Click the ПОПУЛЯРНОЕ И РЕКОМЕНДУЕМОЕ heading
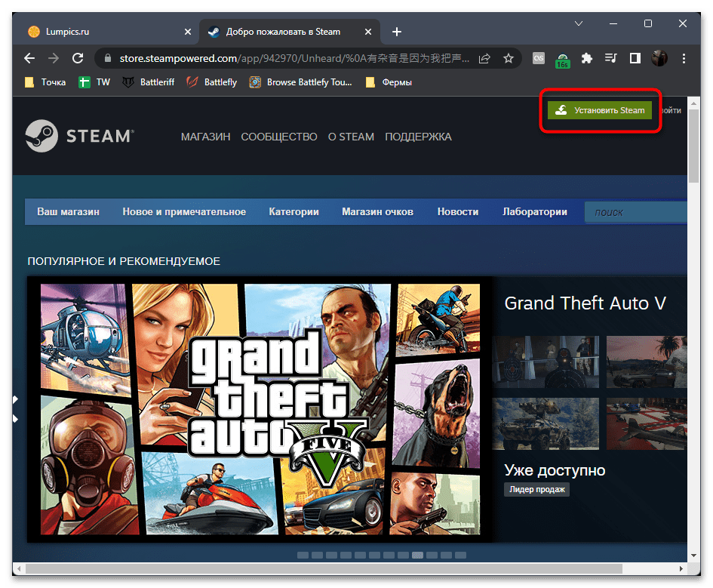 (x=124, y=261)
